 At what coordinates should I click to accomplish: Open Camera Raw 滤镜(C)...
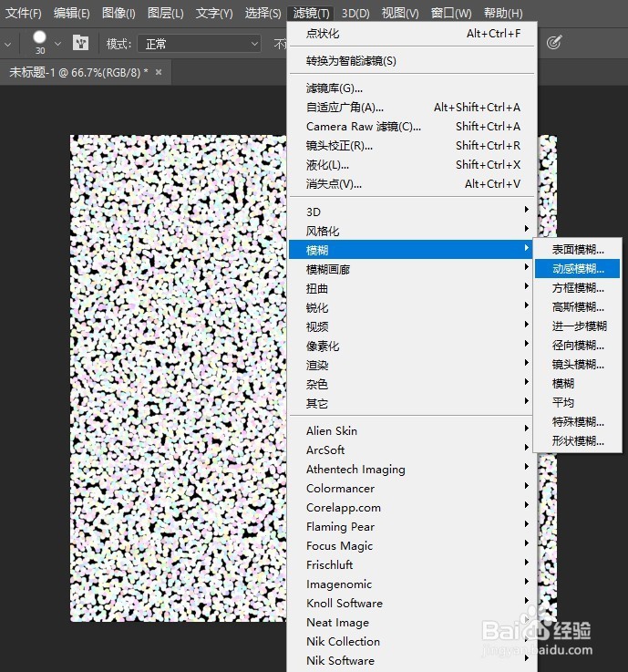[411, 127]
